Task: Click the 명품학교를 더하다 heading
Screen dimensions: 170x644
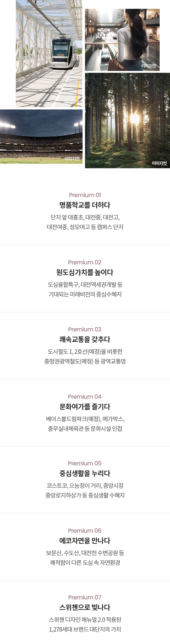Action: pos(85,205)
